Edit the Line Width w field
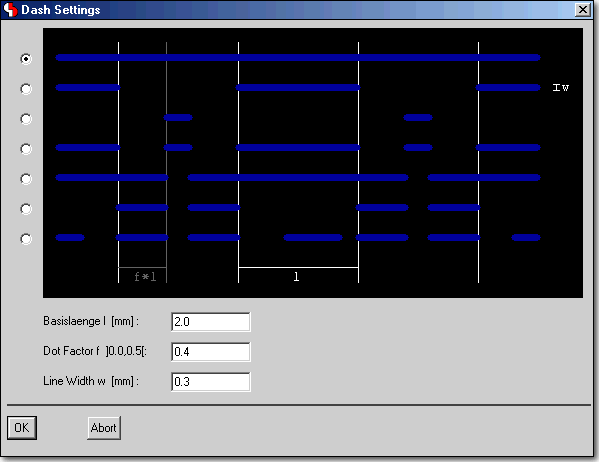 [211, 382]
